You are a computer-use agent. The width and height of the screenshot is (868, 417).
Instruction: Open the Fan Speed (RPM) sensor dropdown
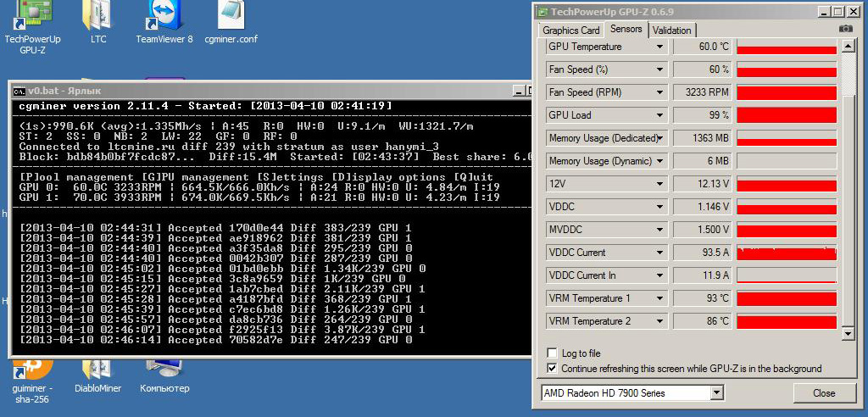pyautogui.click(x=659, y=92)
